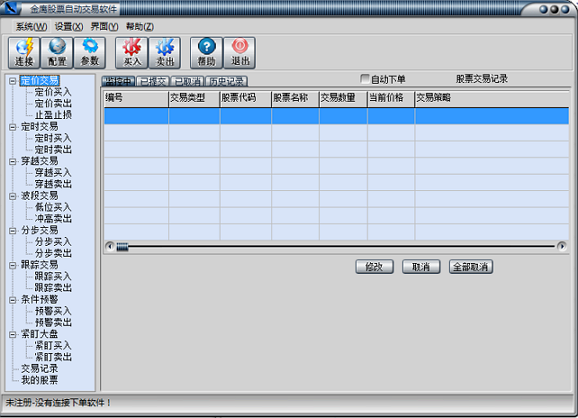Screen dimensions: 578x418
Task: Select 跟踪买入 in the tree
Action: click(x=53, y=276)
